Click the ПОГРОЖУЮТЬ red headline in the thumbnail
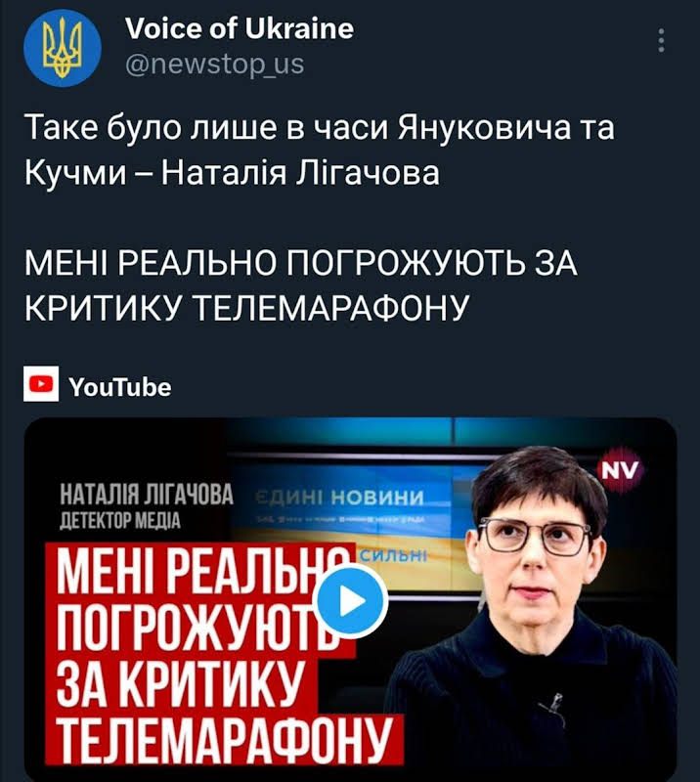Viewport: 700px width, 782px height. 199,629
